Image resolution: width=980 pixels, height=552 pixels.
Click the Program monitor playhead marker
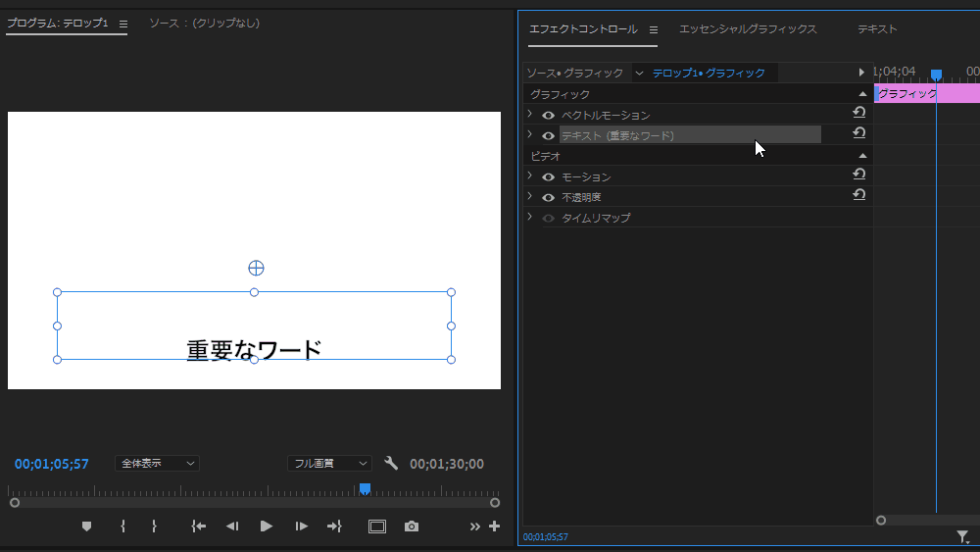click(365, 488)
